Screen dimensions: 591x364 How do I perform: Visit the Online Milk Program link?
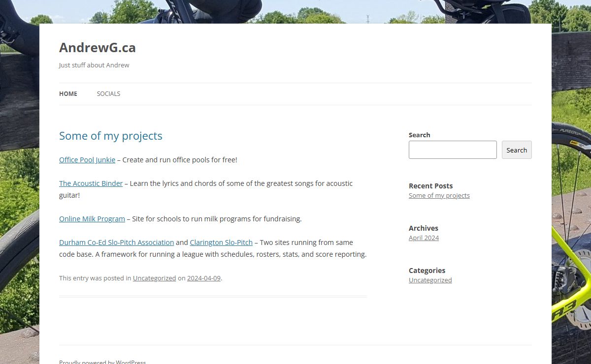92,219
